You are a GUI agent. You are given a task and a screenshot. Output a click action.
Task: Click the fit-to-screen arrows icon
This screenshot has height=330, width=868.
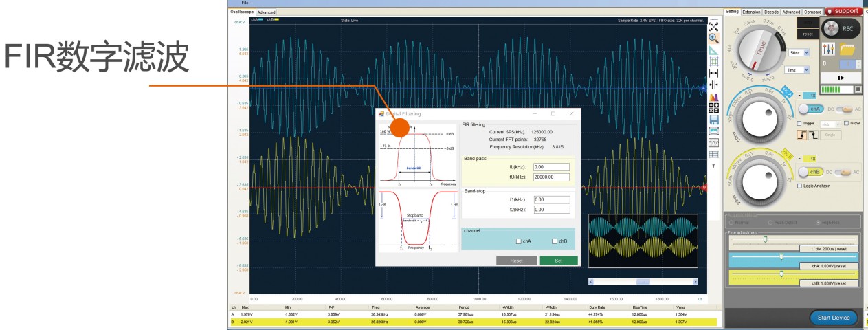coord(713,26)
